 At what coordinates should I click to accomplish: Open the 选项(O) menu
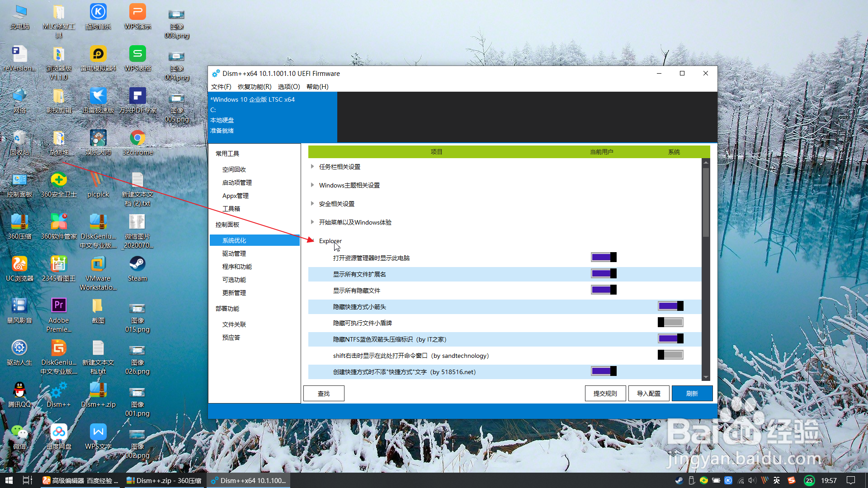point(288,86)
